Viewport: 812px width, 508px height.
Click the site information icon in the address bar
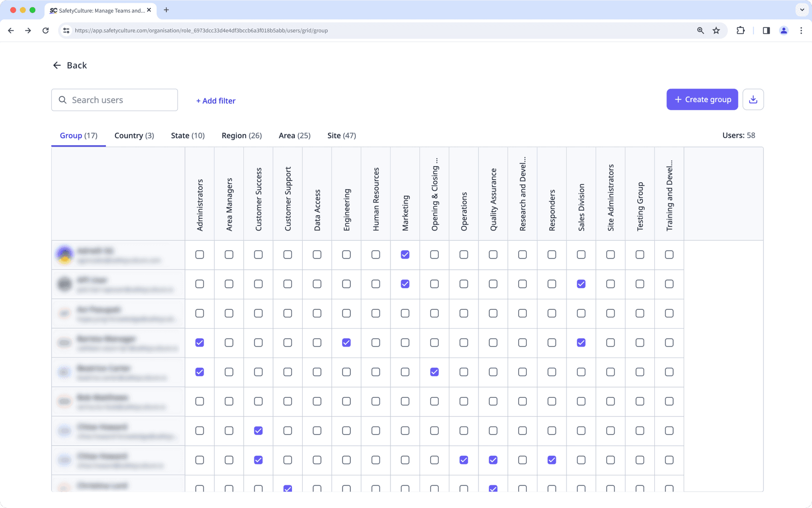coord(66,30)
